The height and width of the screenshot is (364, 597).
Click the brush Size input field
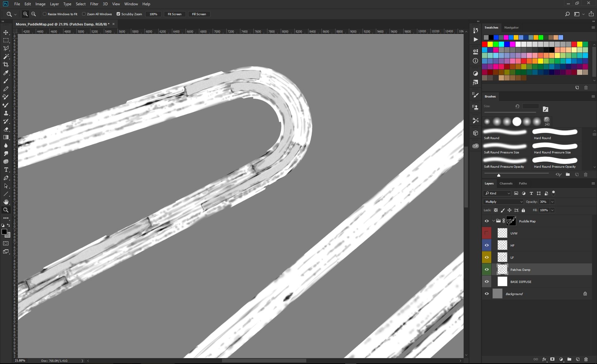click(530, 106)
